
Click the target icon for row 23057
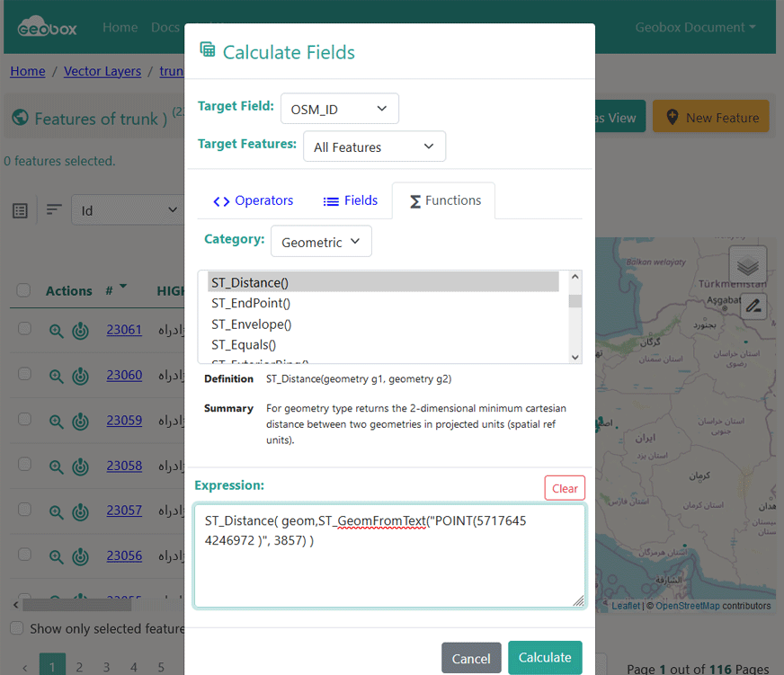(x=81, y=511)
